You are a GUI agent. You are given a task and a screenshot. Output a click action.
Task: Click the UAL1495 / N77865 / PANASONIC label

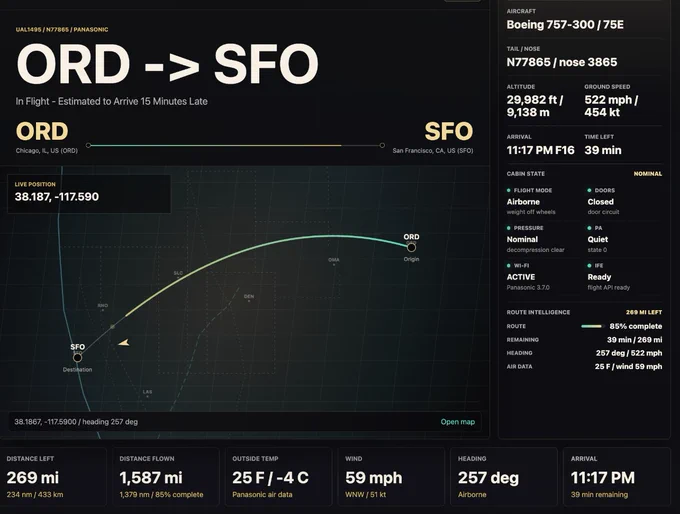click(x=62, y=29)
